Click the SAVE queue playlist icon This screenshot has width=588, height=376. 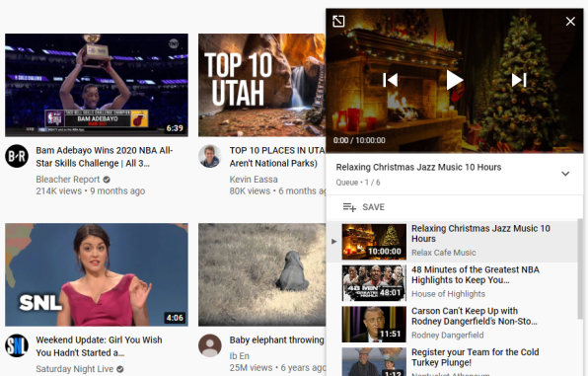tap(349, 207)
